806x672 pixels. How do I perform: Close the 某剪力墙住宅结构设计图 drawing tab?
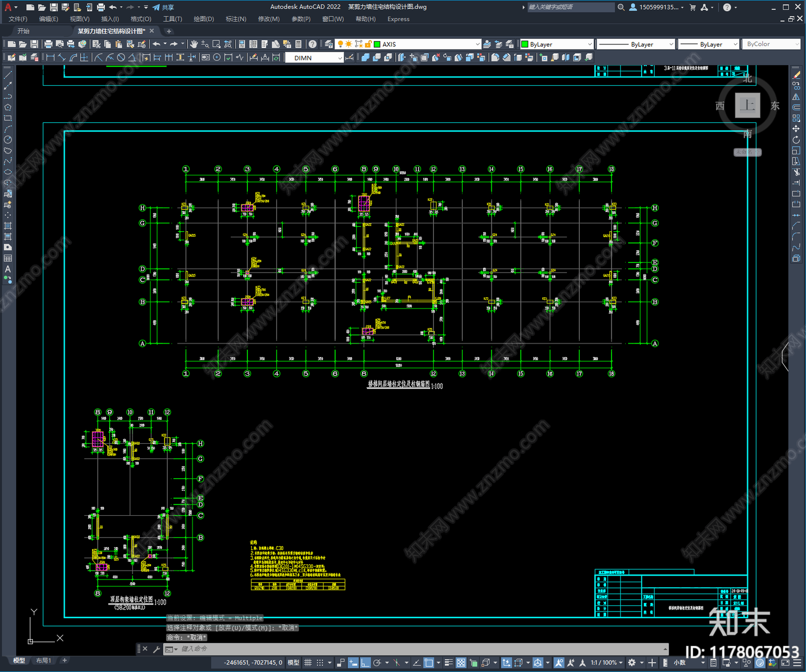(x=152, y=31)
